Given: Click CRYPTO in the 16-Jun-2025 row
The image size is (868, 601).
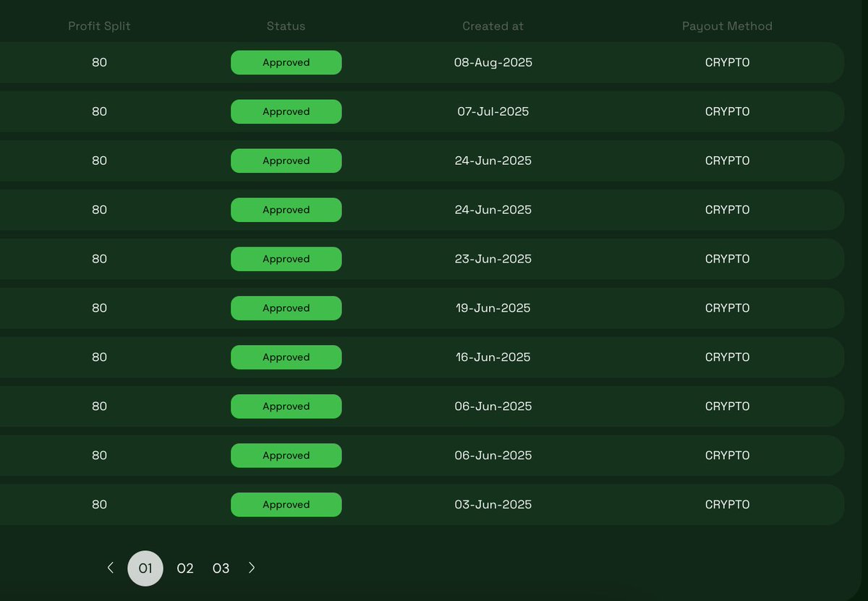Looking at the screenshot, I should click(727, 357).
